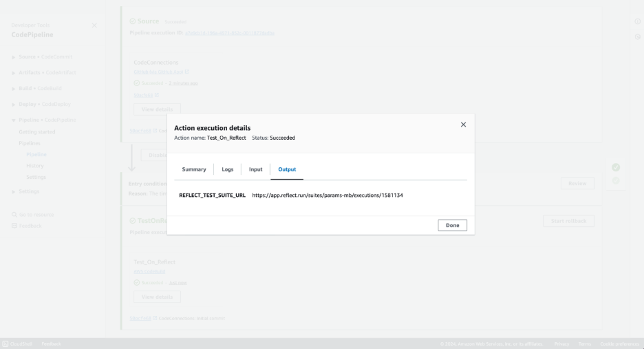
Task: Open the Summary tab
Action: coord(194,169)
